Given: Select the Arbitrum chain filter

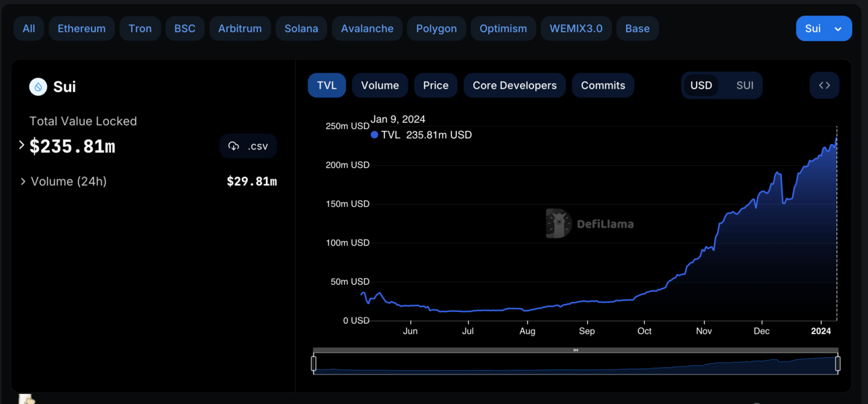Looking at the screenshot, I should [x=240, y=28].
